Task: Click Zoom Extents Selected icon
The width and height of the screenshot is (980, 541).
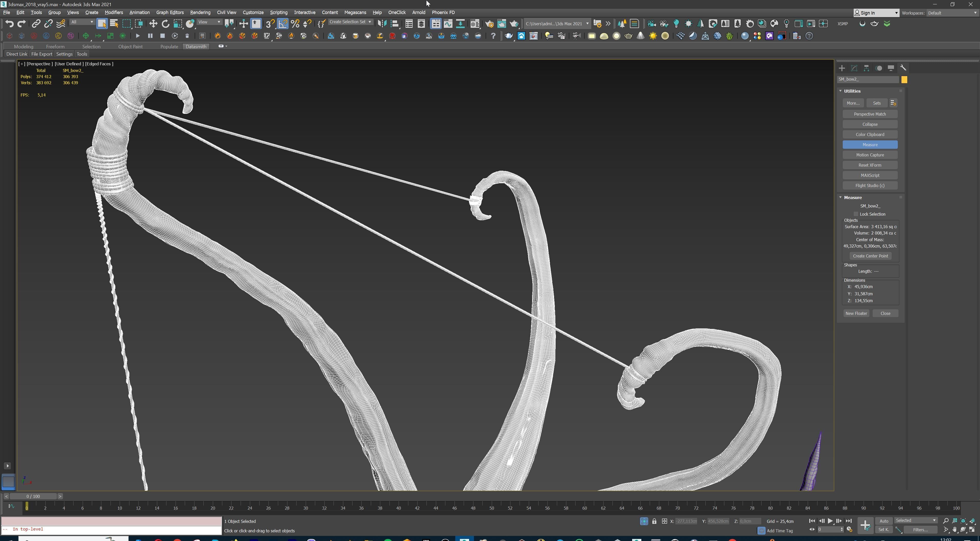Action: coord(963,521)
